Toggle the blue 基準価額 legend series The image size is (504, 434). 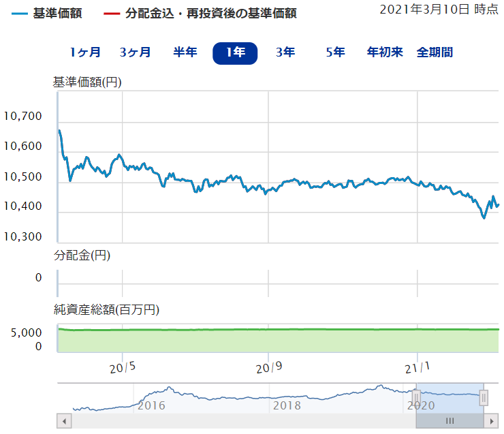(47, 14)
